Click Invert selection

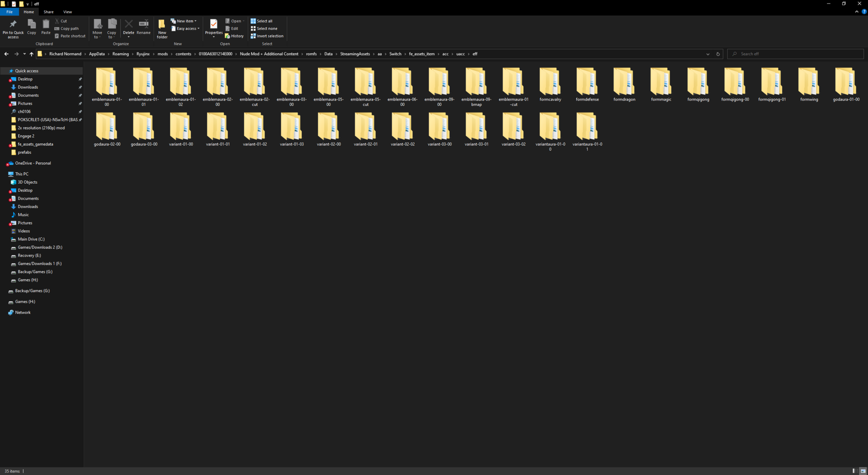point(267,36)
